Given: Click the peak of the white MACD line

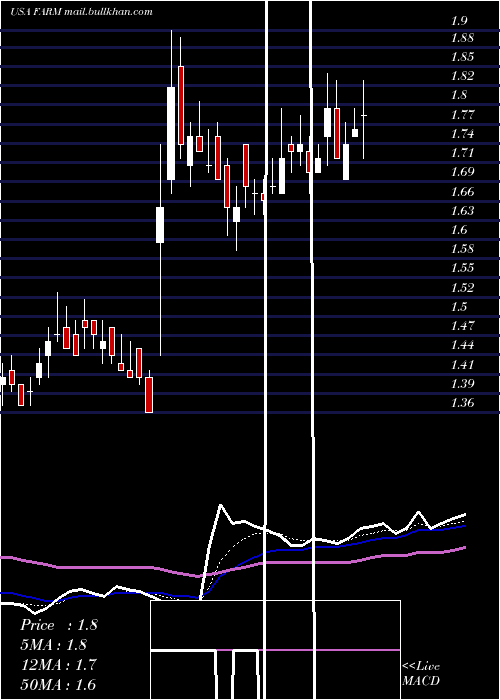Looking at the screenshot, I should (x=220, y=506).
